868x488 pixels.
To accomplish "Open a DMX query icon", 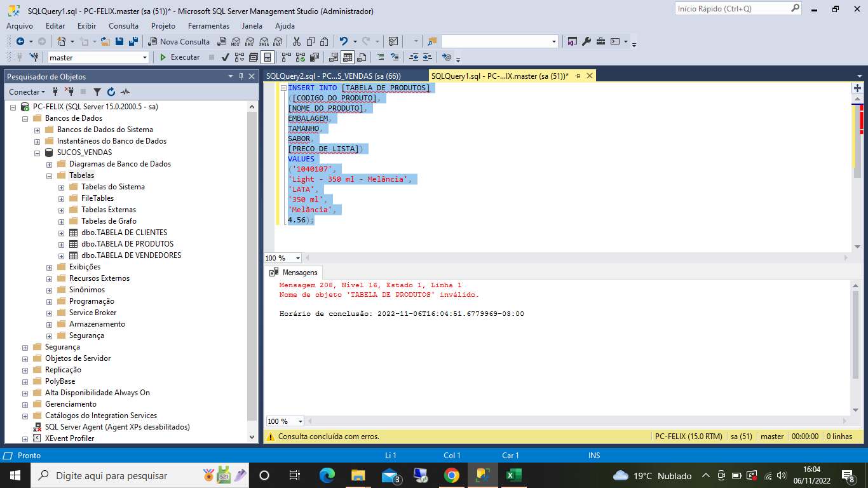I will click(x=249, y=41).
